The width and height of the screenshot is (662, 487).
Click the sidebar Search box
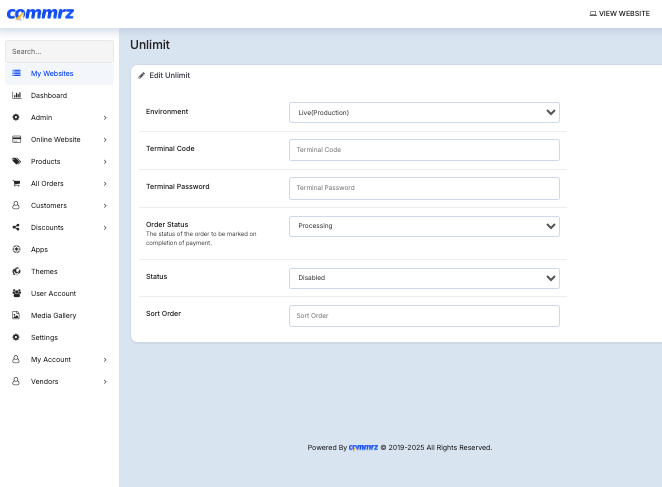(59, 51)
